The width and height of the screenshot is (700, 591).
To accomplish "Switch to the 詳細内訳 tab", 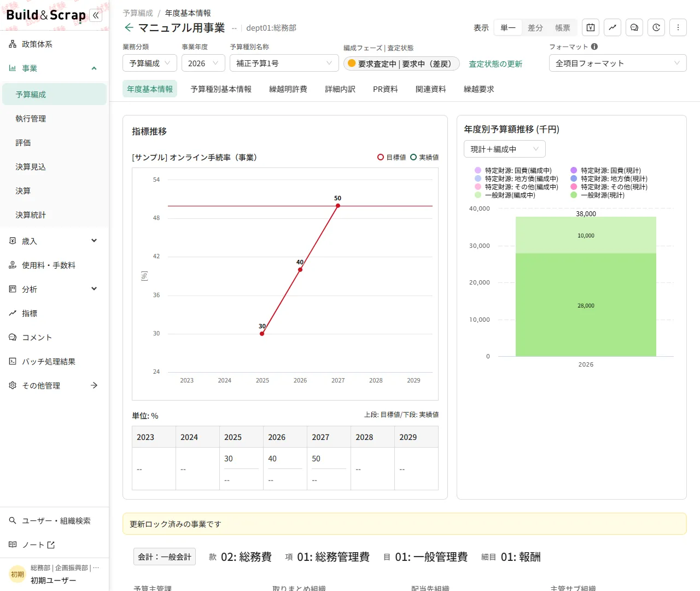I will point(340,89).
